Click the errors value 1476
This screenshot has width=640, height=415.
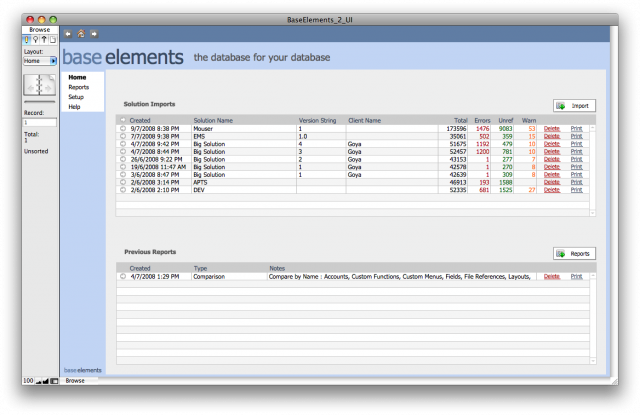click(x=482, y=128)
